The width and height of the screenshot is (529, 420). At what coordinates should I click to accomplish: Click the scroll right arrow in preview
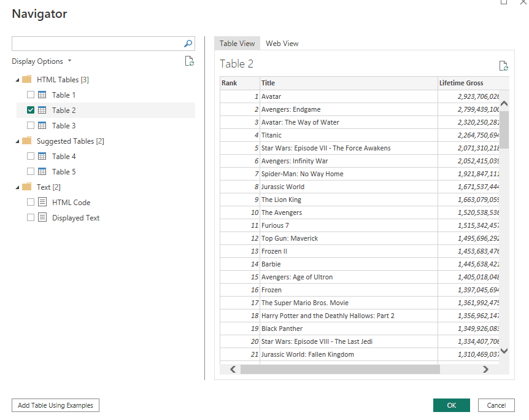485,370
